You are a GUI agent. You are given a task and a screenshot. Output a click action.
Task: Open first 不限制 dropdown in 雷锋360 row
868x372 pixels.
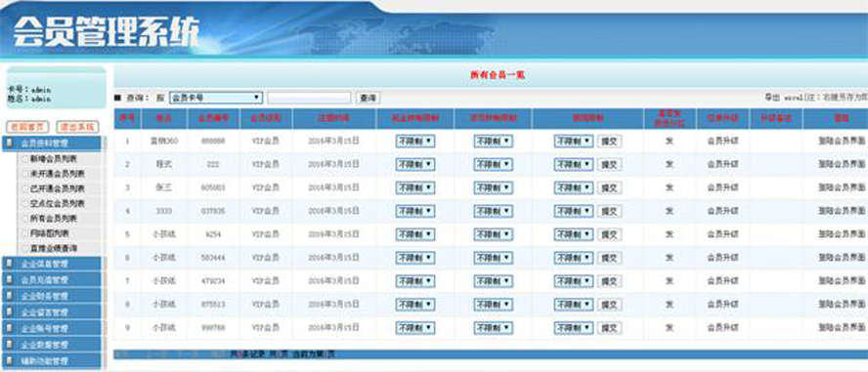[x=415, y=141]
